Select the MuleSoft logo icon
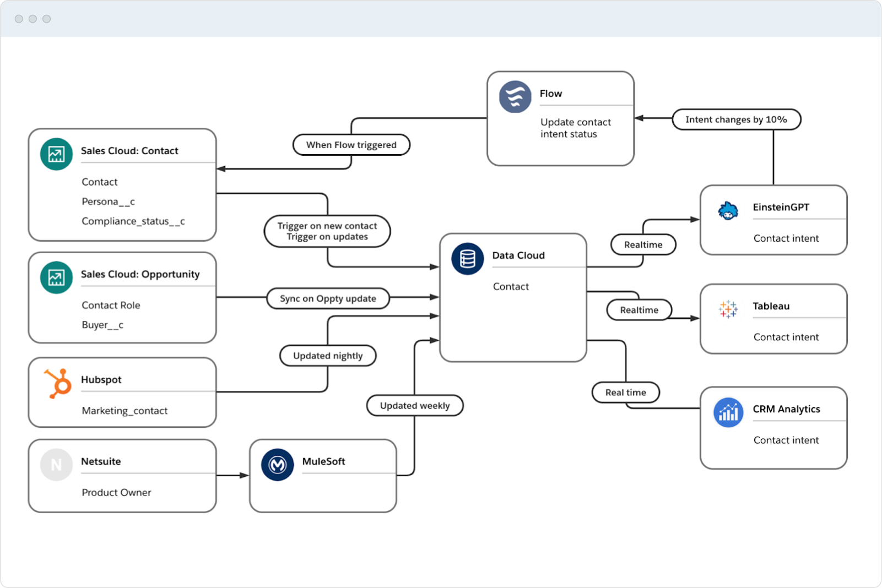The width and height of the screenshot is (882, 588). click(277, 465)
